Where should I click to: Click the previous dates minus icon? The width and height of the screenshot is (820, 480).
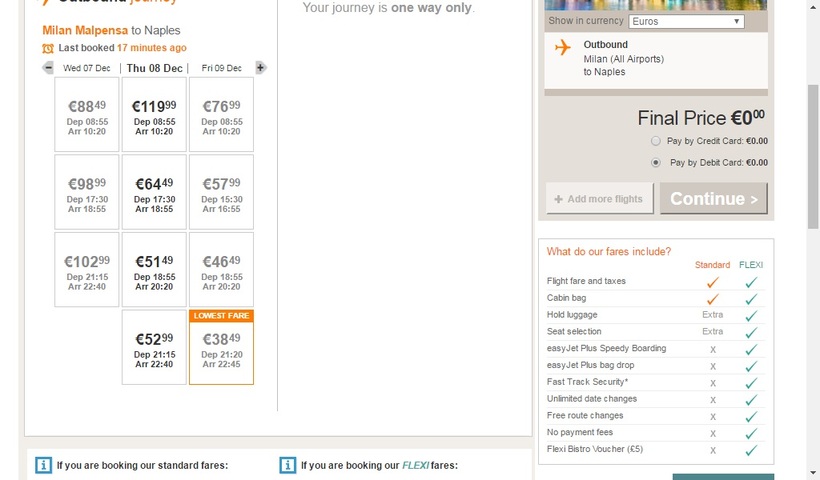click(x=48, y=68)
